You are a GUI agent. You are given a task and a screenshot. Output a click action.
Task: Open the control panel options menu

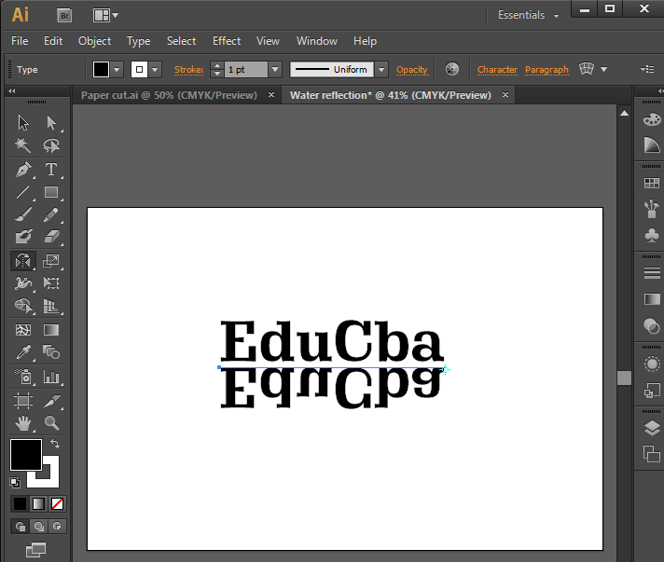tap(647, 69)
